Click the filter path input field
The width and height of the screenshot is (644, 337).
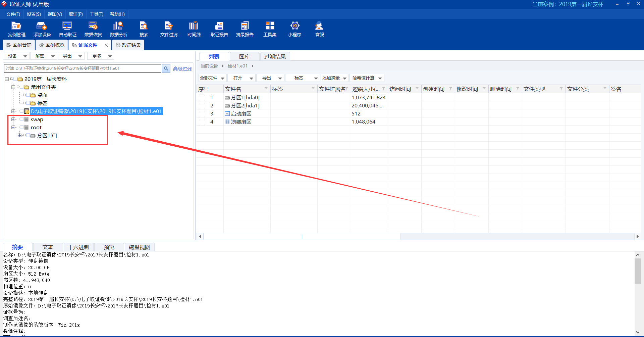tap(83, 68)
